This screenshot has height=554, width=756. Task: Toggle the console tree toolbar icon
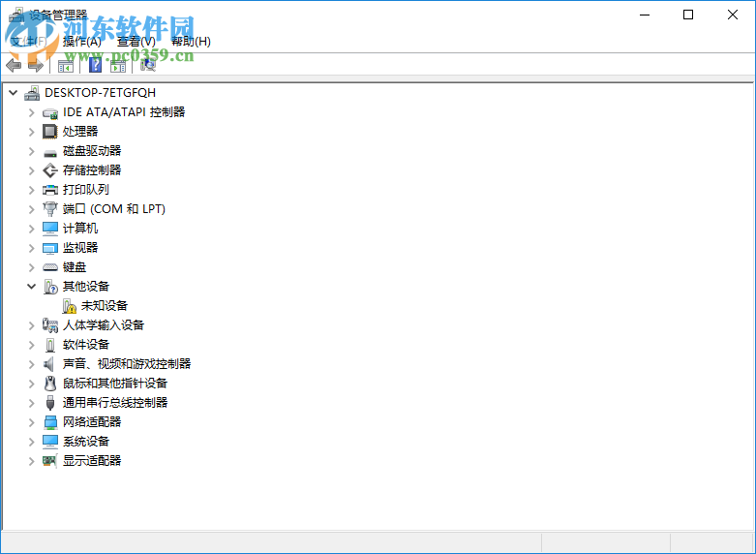[66, 66]
